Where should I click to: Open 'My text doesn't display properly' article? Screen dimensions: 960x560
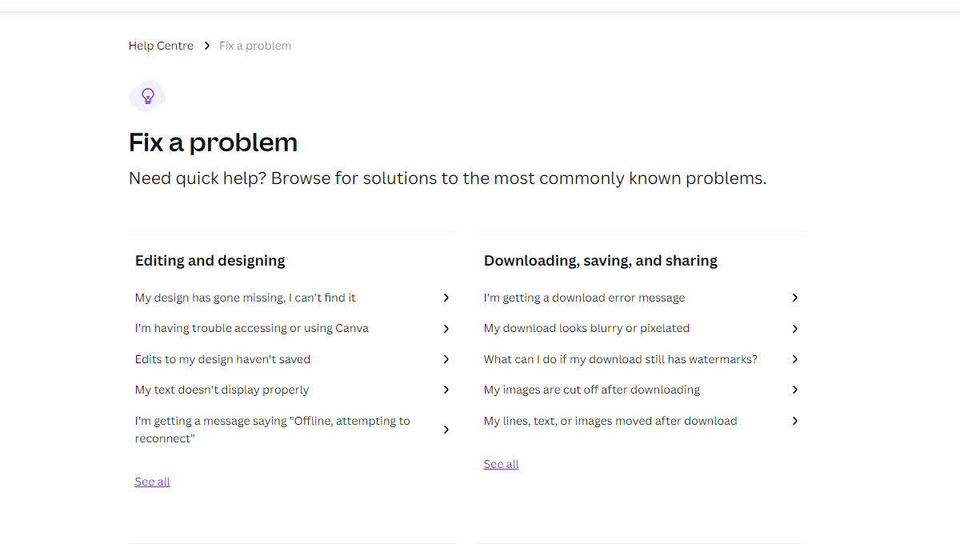click(x=222, y=390)
